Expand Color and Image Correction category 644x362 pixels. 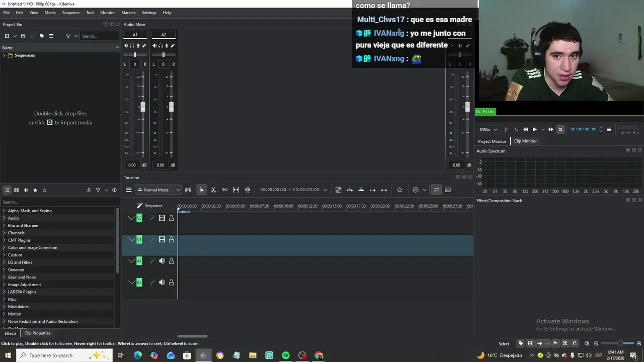pyautogui.click(x=4, y=247)
